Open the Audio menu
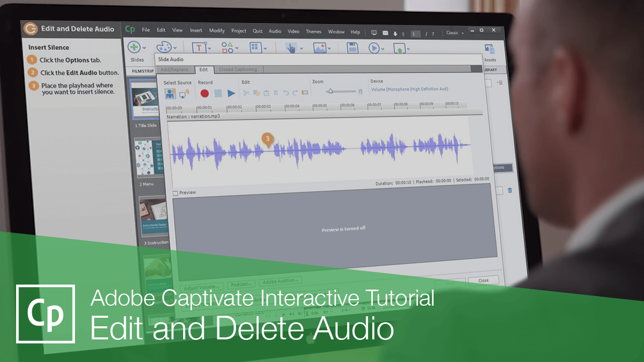Image resolution: width=644 pixels, height=362 pixels. point(275,31)
